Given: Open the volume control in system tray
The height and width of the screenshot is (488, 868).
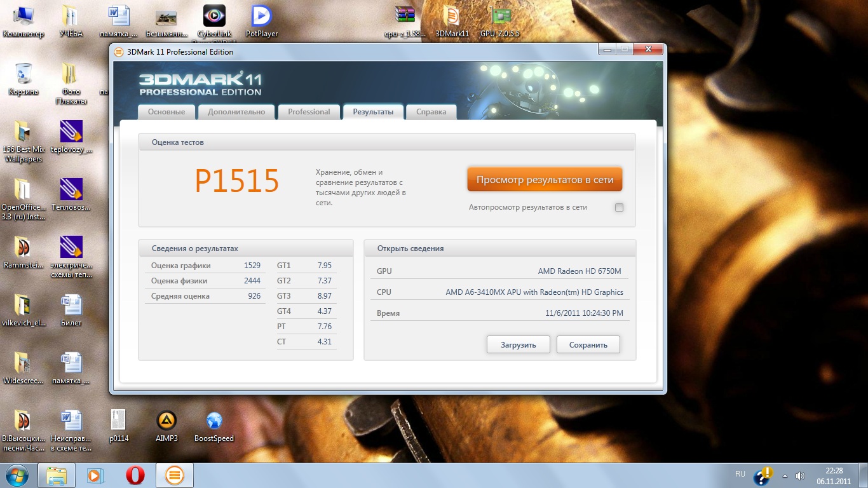Looking at the screenshot, I should [800, 475].
